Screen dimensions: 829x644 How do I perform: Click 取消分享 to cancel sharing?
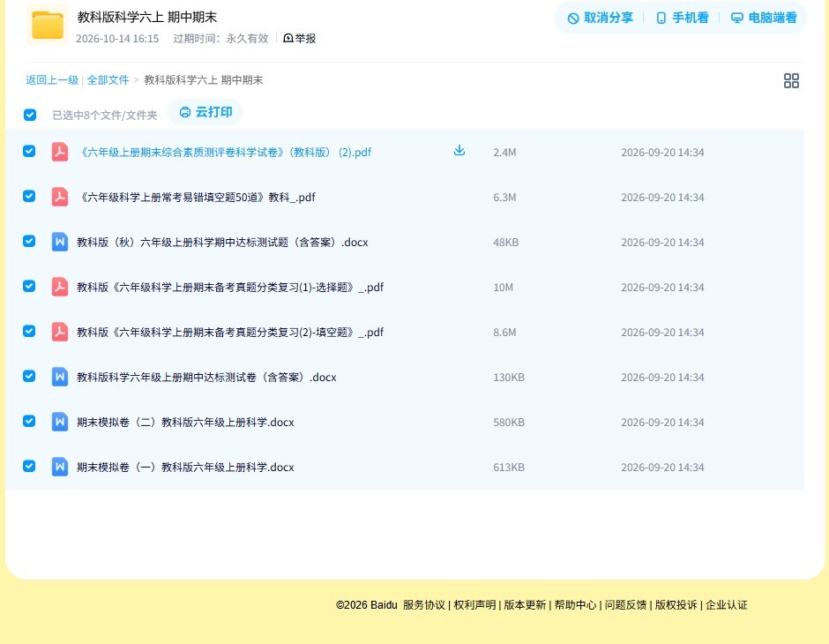pos(600,18)
